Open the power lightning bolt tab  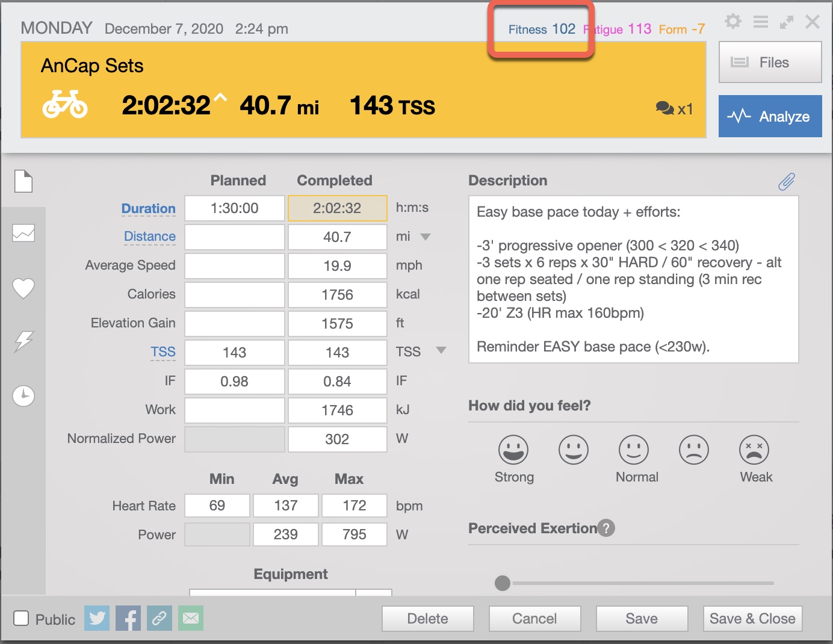[23, 341]
